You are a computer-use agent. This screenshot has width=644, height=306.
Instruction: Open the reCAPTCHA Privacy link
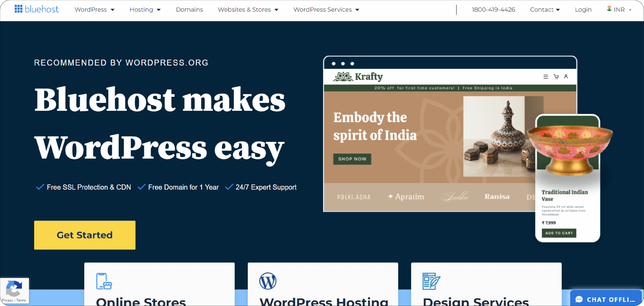coord(7,300)
